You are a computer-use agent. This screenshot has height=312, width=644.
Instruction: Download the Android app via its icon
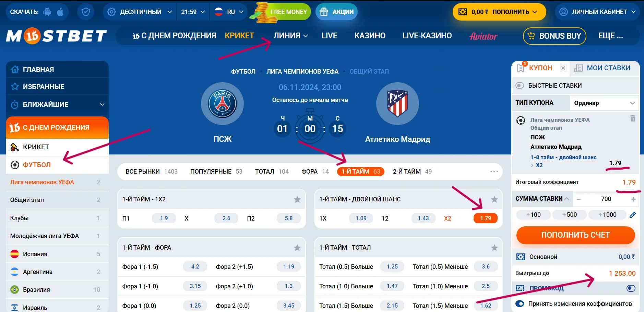(47, 12)
